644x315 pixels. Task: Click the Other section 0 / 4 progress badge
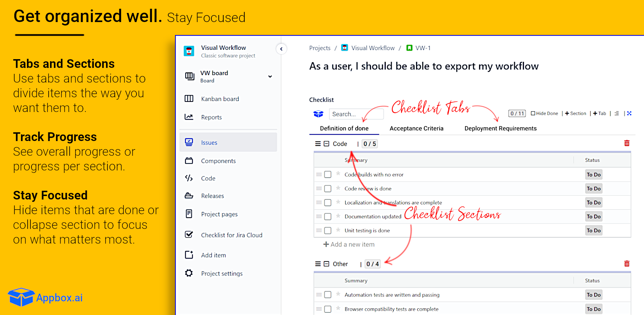[x=372, y=264]
